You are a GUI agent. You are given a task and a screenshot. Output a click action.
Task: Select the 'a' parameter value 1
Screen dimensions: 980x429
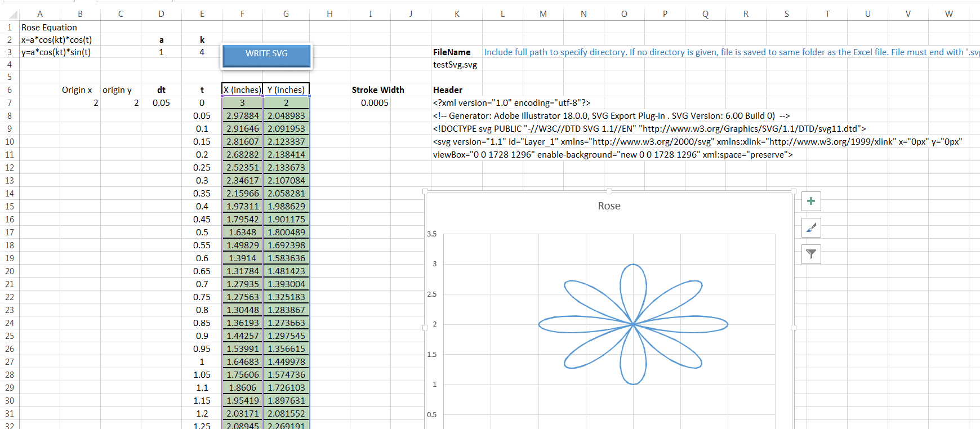[x=161, y=52]
